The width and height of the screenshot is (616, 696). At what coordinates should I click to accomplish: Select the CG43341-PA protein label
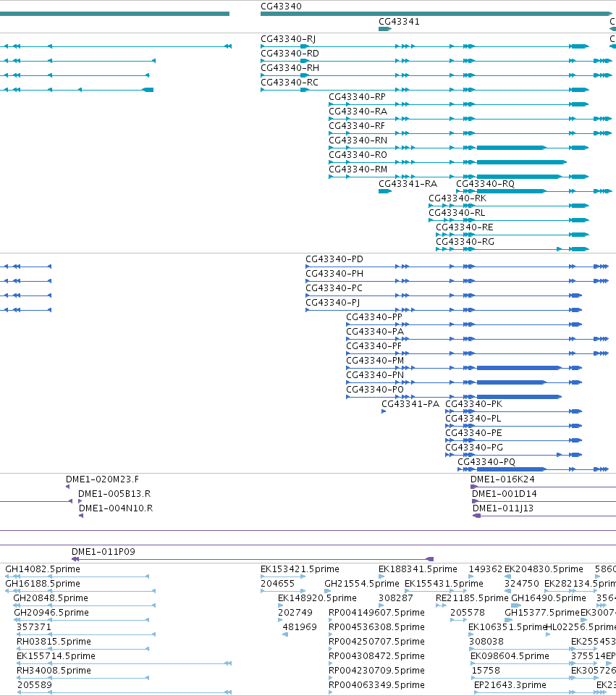[x=410, y=404]
